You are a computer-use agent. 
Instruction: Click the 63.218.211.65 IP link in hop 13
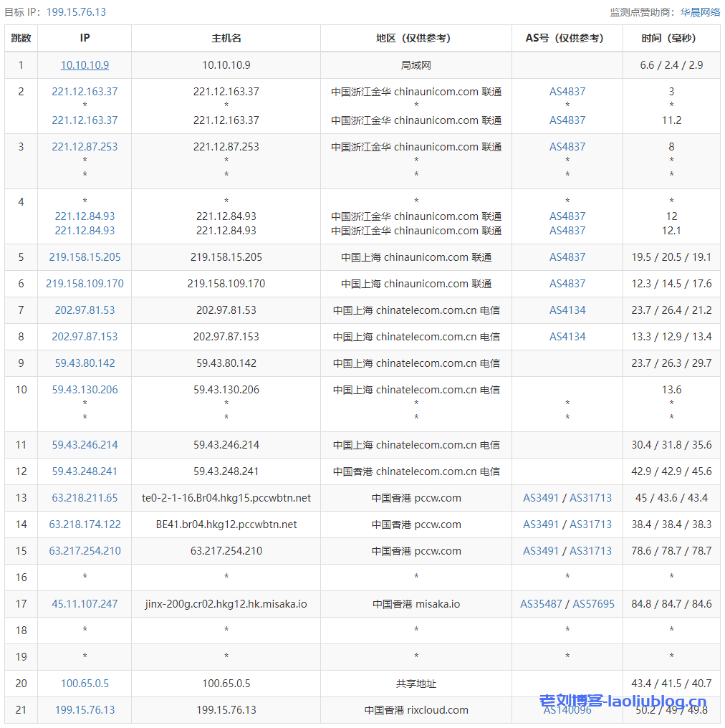[x=85, y=498]
